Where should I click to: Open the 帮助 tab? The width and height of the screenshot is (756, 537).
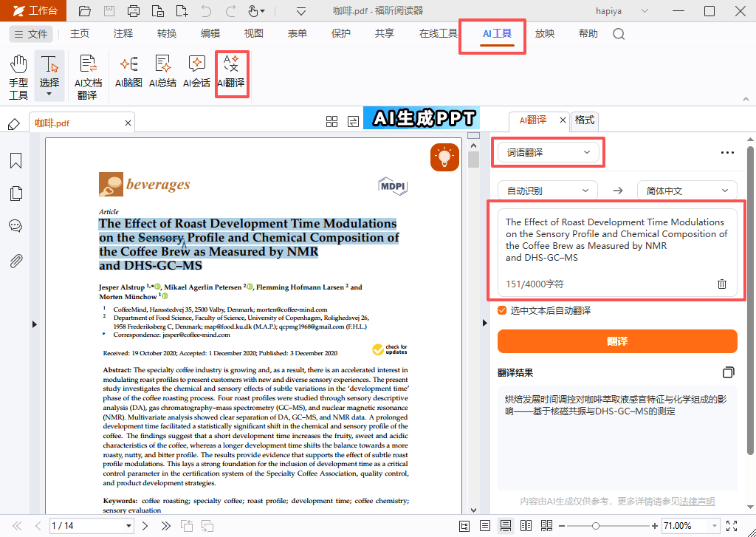coord(588,33)
